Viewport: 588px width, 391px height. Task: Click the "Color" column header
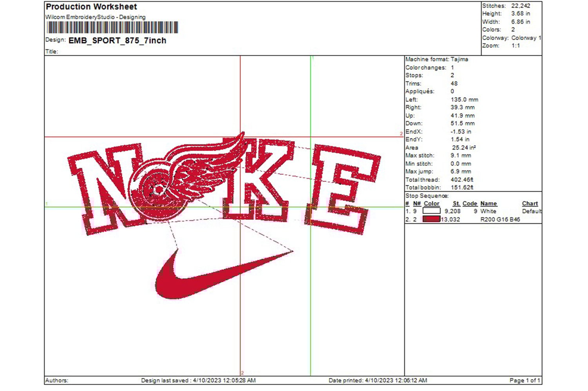432,204
